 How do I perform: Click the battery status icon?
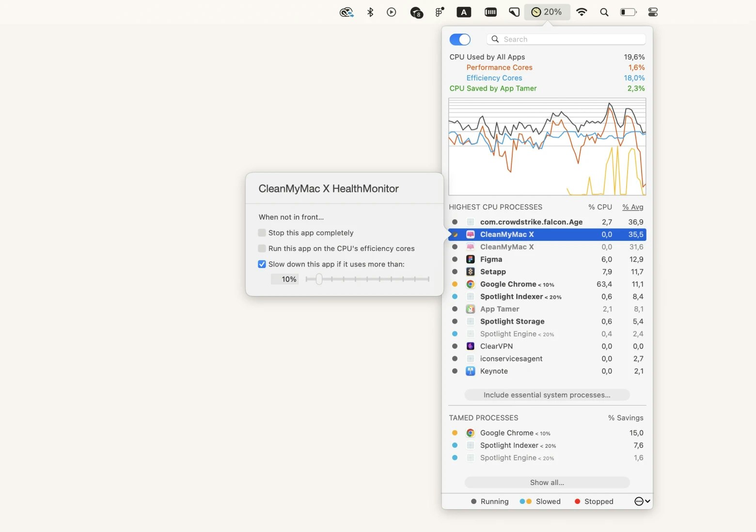point(629,12)
